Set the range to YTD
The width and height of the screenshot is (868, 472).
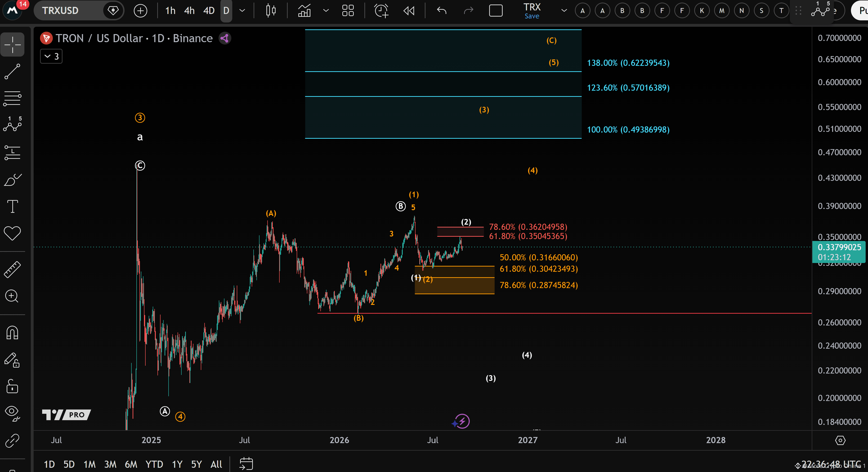[154, 464]
